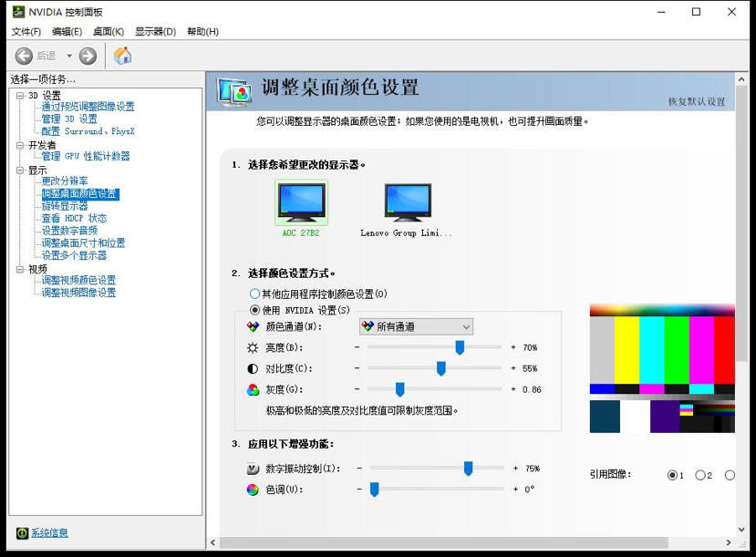Click the gamma plus sign
The width and height of the screenshot is (756, 557).
click(x=513, y=389)
